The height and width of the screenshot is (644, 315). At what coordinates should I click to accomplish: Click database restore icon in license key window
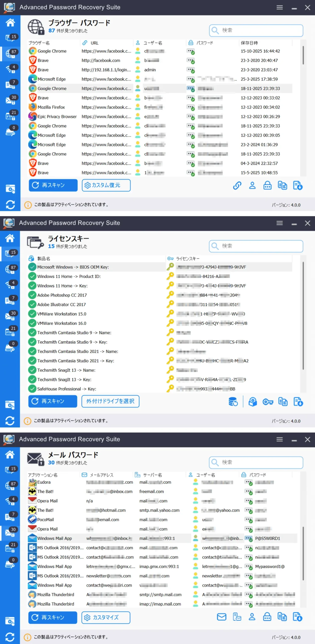[233, 401]
